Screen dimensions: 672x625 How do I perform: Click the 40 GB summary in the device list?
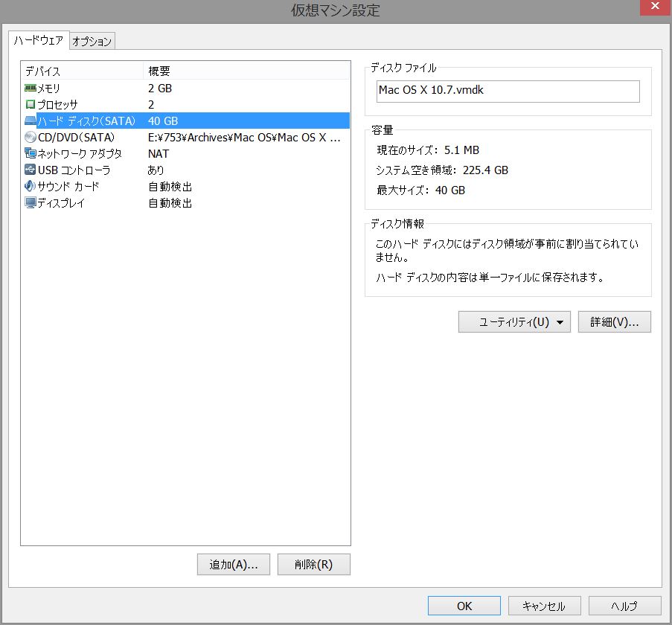click(x=163, y=121)
